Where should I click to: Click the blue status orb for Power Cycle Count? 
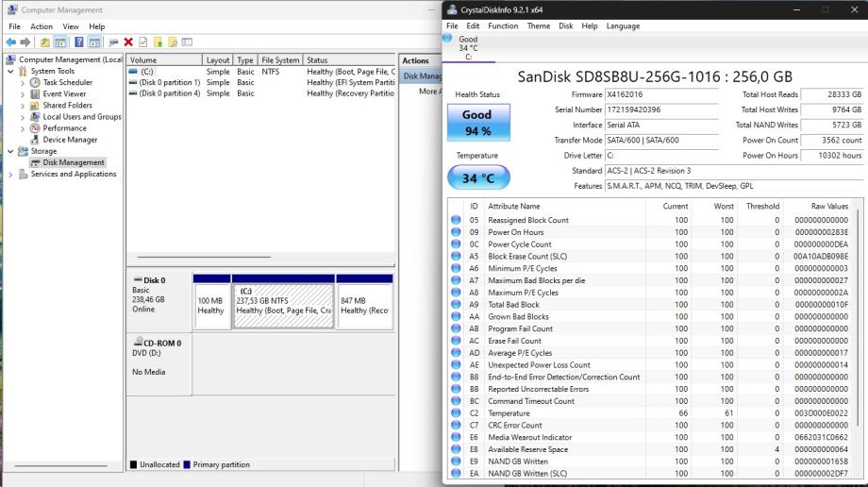[456, 243]
